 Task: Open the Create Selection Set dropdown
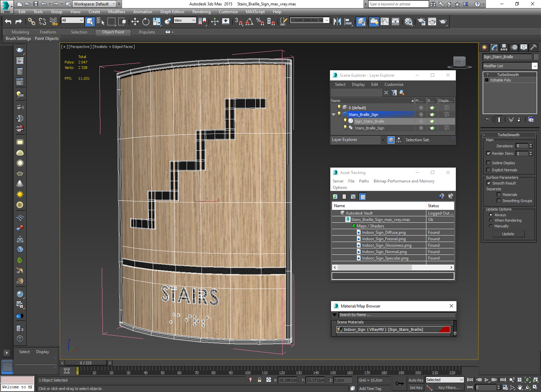pyautogui.click(x=327, y=20)
